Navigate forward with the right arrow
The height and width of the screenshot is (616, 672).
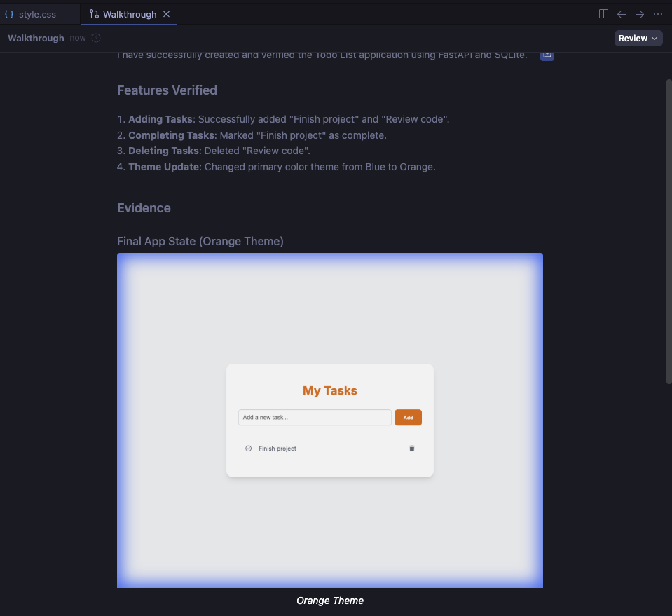click(x=640, y=14)
